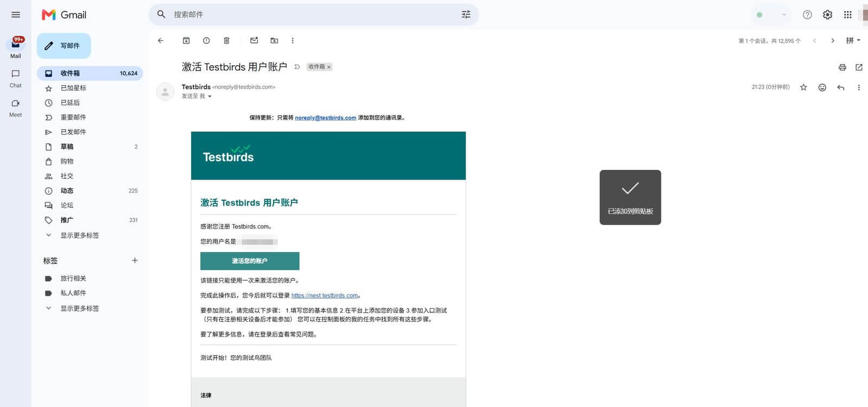Screen dimensions: 868x407
Task: Open the Mail section in sidebar
Action: click(x=16, y=48)
